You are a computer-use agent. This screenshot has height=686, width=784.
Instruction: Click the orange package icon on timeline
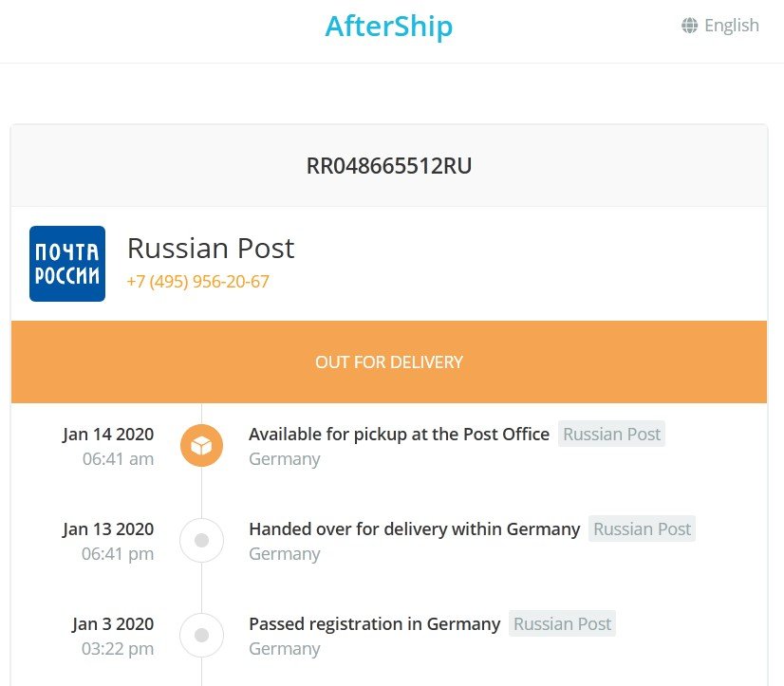[x=201, y=445]
